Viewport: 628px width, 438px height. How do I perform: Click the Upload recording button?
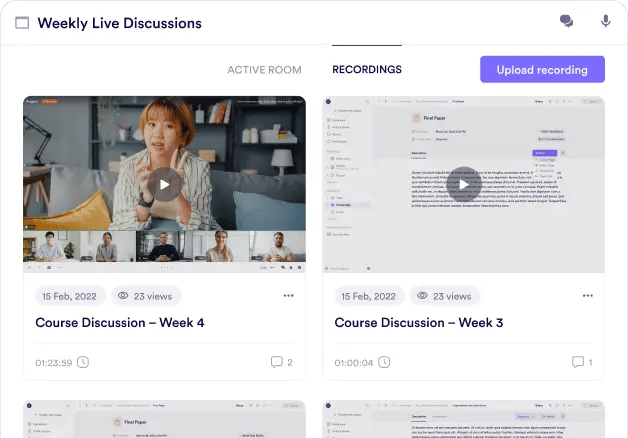coord(542,69)
